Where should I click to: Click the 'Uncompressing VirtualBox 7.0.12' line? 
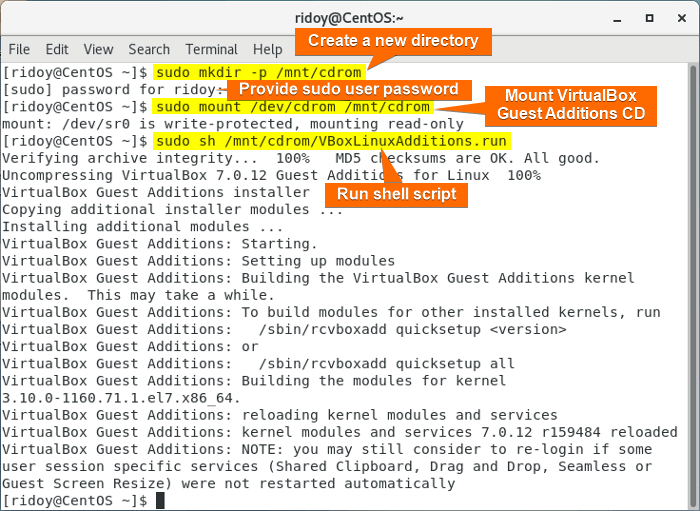pos(271,175)
